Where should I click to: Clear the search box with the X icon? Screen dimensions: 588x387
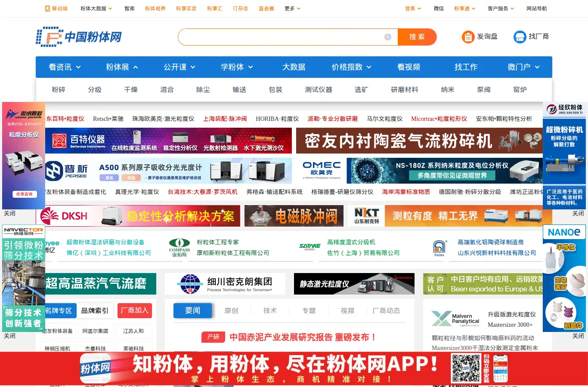click(x=388, y=37)
